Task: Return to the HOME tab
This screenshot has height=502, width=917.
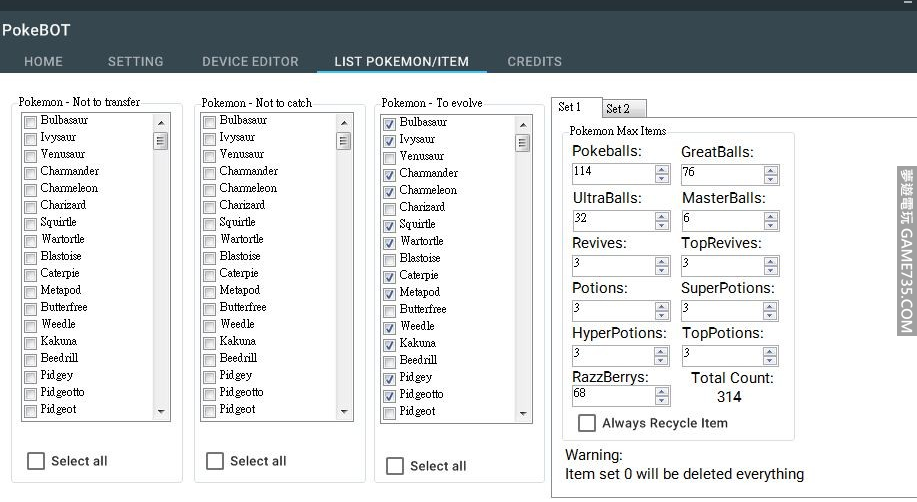Action: click(43, 62)
